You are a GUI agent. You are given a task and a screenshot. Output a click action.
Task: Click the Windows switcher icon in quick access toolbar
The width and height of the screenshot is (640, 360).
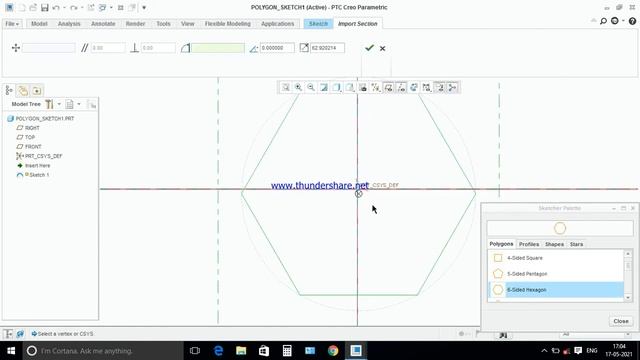point(103,7)
